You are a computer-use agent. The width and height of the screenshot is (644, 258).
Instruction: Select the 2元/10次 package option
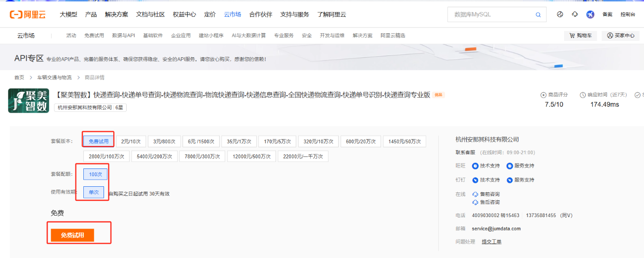click(131, 142)
